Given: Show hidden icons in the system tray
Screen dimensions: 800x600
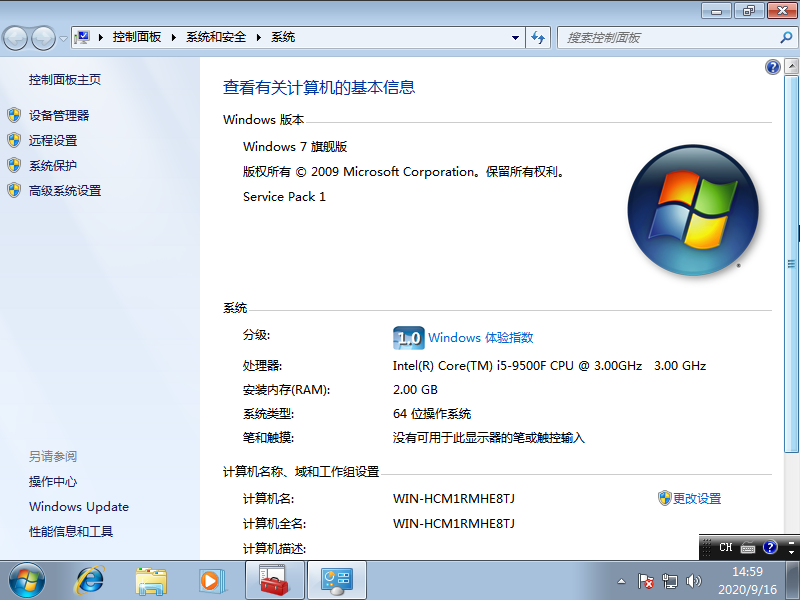Looking at the screenshot, I should (x=620, y=580).
